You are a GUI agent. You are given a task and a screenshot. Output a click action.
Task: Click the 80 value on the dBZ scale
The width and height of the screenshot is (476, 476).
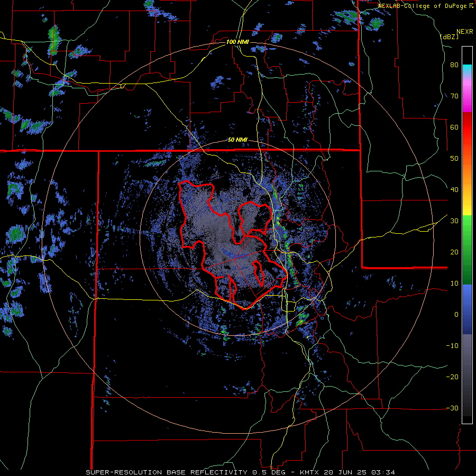tap(454, 65)
